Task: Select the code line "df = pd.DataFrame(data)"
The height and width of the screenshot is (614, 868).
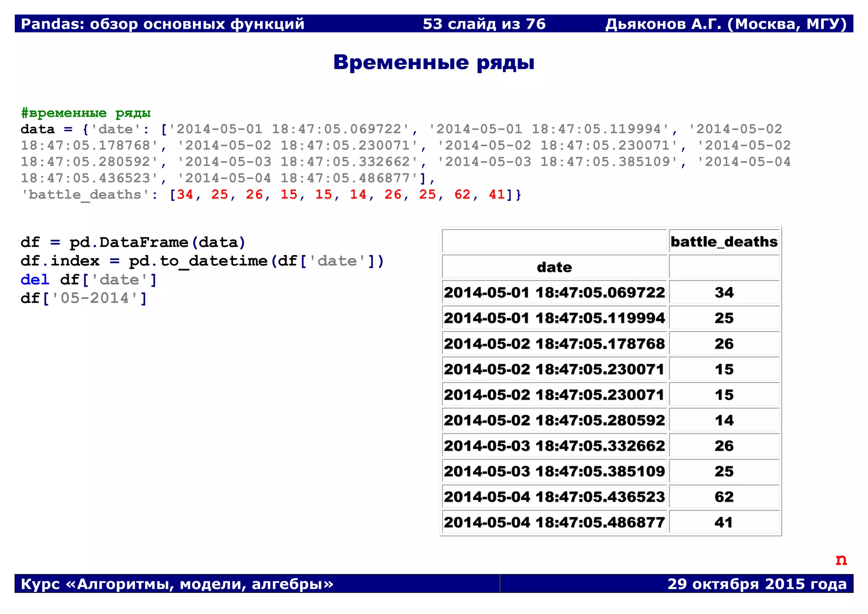Action: (133, 243)
